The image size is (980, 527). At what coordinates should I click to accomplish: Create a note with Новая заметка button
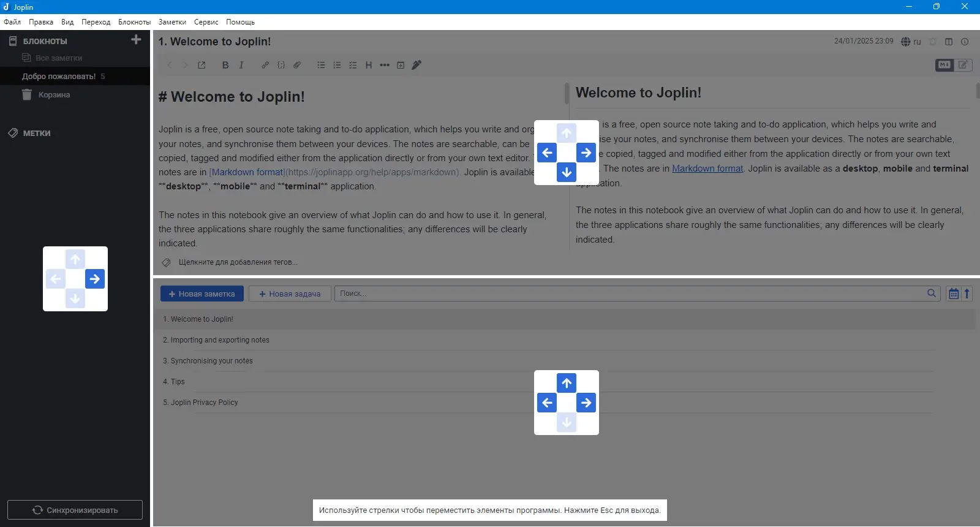[x=202, y=294]
